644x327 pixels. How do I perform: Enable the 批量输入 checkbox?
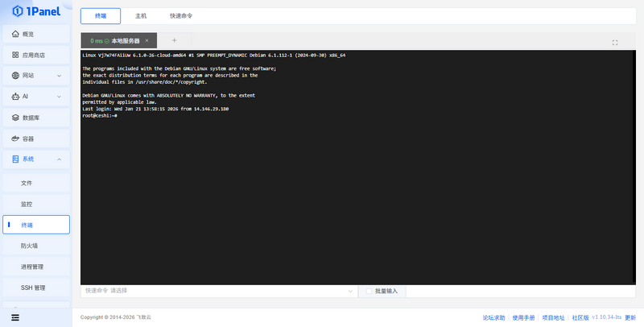369,290
